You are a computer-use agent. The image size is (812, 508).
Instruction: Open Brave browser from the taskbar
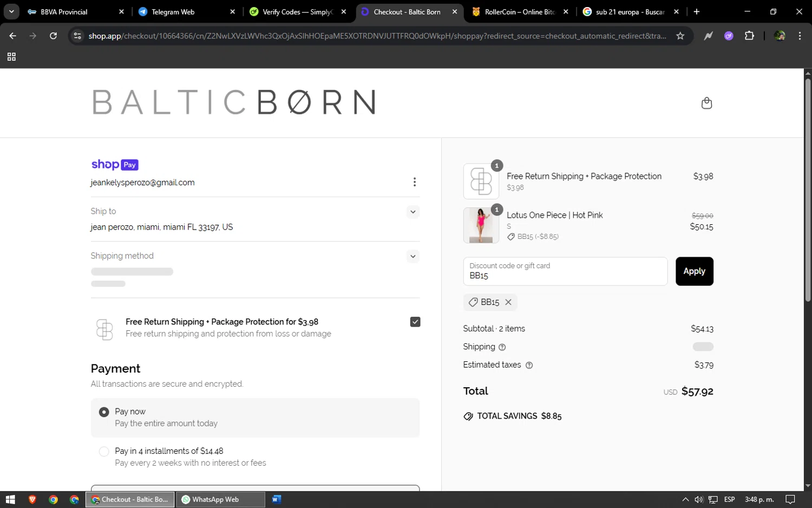point(32,499)
